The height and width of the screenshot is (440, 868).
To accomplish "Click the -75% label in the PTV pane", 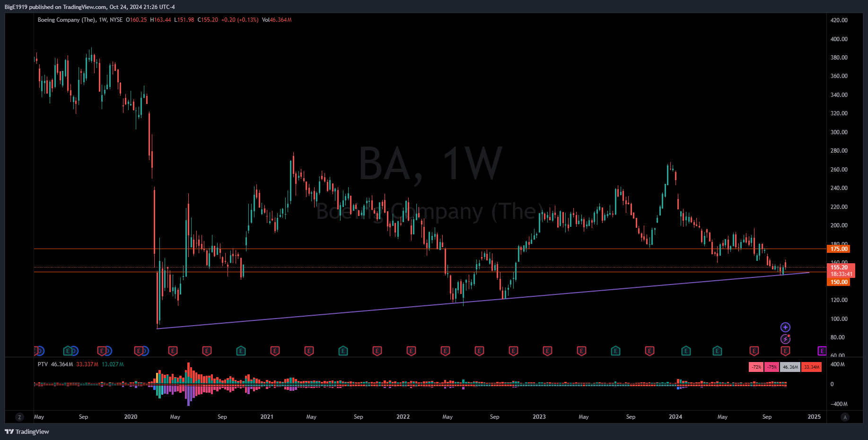I will coord(772,367).
